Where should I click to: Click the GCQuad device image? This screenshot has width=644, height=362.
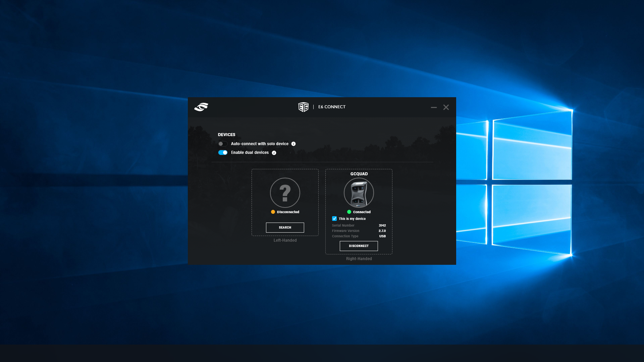[x=359, y=193]
